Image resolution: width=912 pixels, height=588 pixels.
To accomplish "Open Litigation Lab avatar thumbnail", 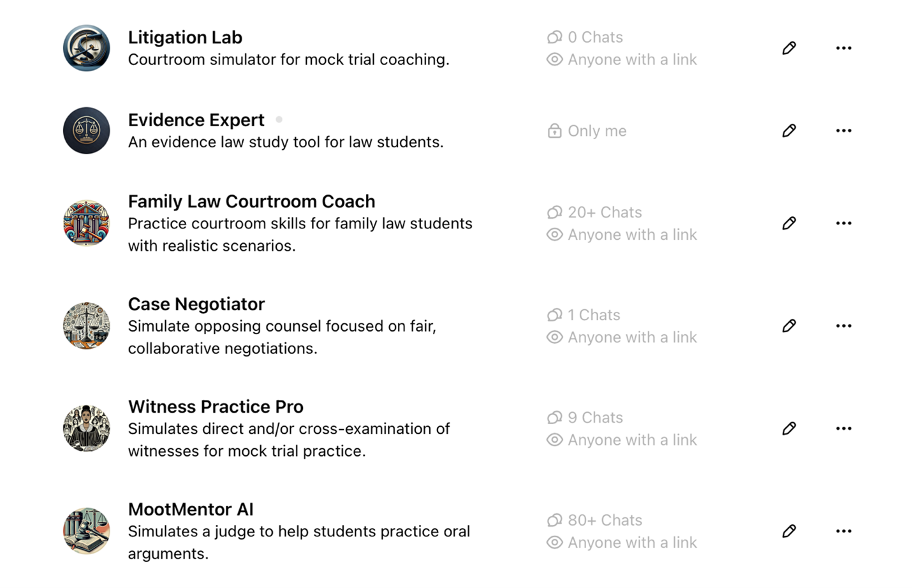I will click(87, 48).
